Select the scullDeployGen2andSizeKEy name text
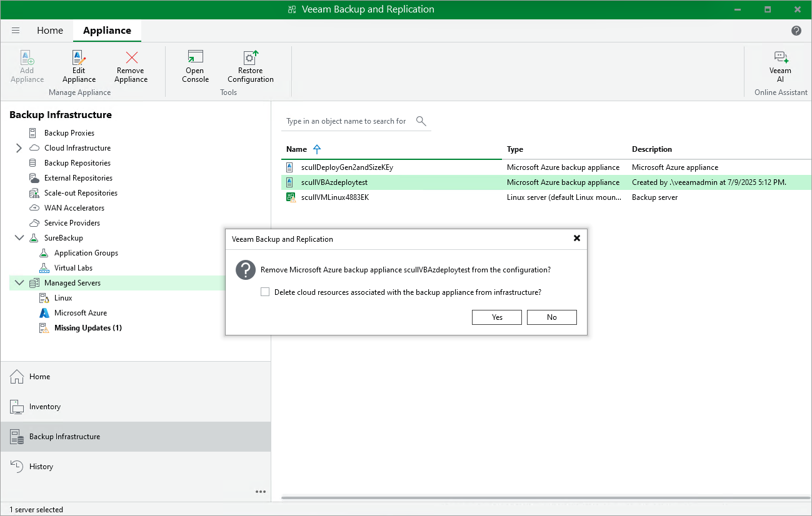The width and height of the screenshot is (812, 516). [347, 167]
